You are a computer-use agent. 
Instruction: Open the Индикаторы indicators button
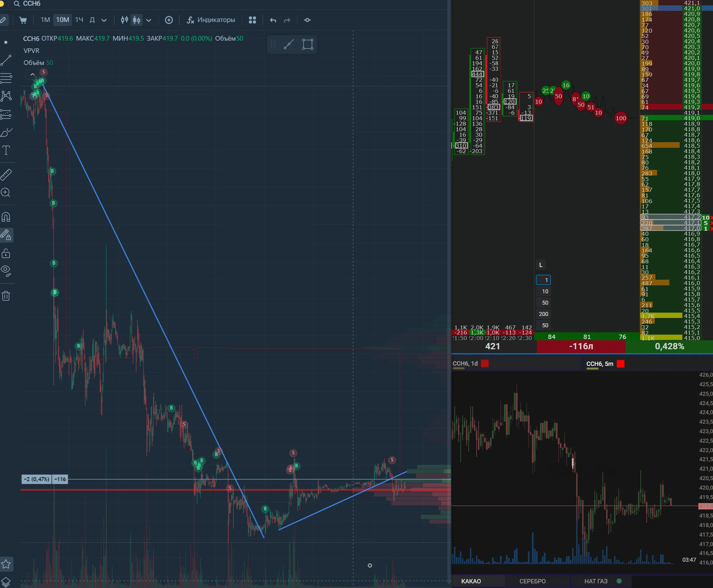[x=211, y=20]
